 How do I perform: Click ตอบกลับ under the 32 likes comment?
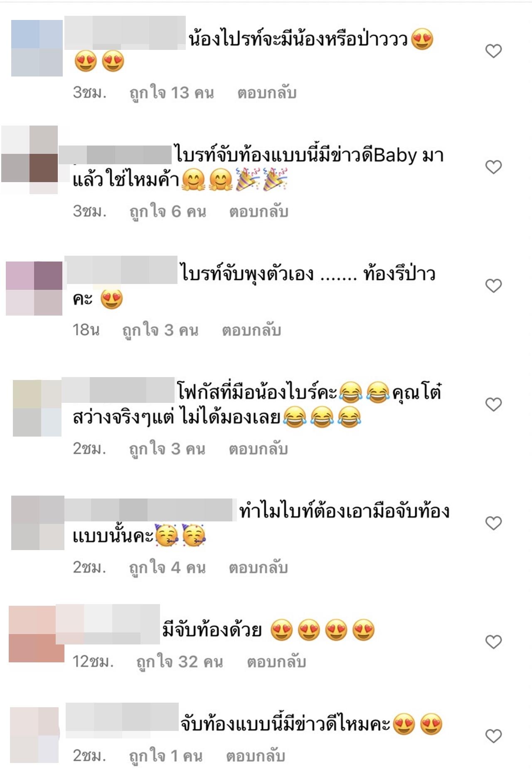point(276,662)
